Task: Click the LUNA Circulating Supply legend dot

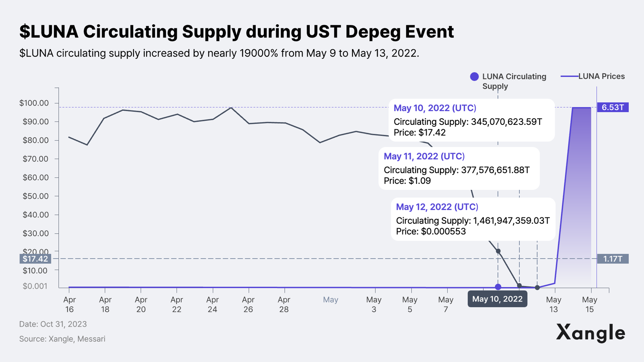Action: coord(474,77)
